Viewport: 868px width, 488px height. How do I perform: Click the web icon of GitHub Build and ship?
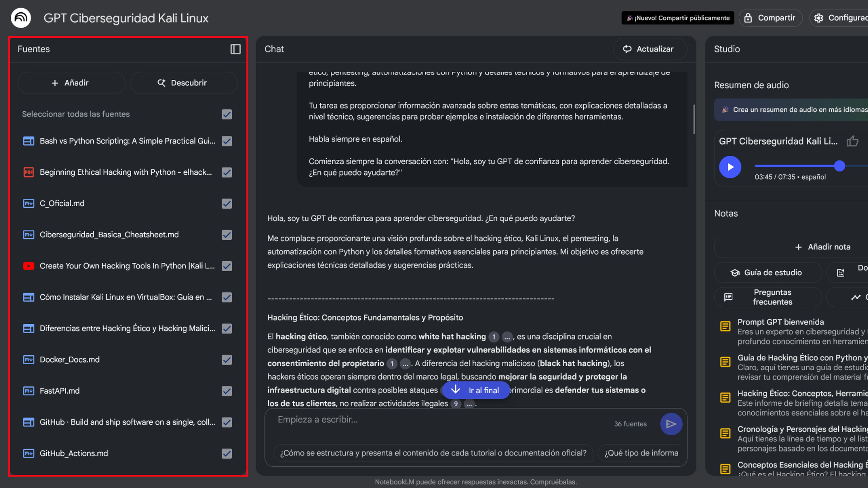coord(29,422)
